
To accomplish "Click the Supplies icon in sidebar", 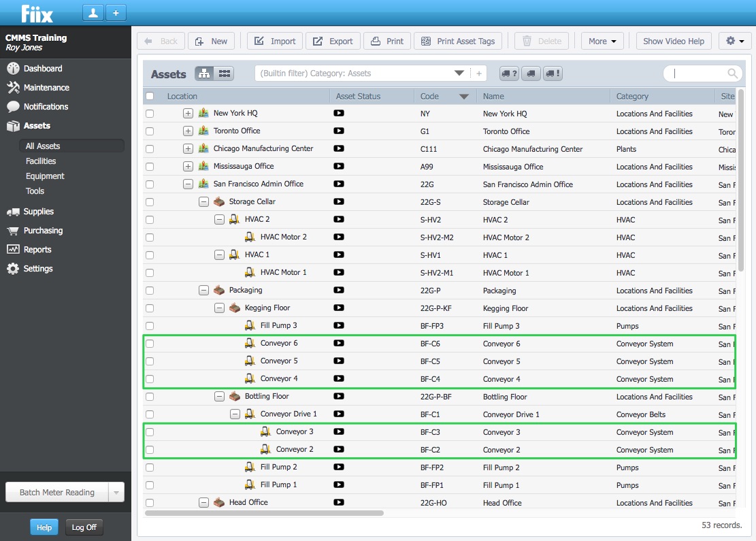I will pos(13,212).
